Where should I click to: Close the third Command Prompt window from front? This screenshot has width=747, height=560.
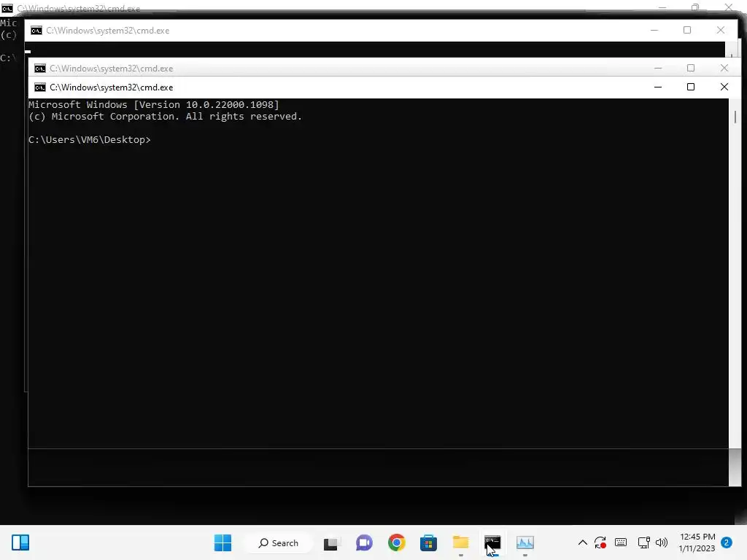(x=721, y=30)
